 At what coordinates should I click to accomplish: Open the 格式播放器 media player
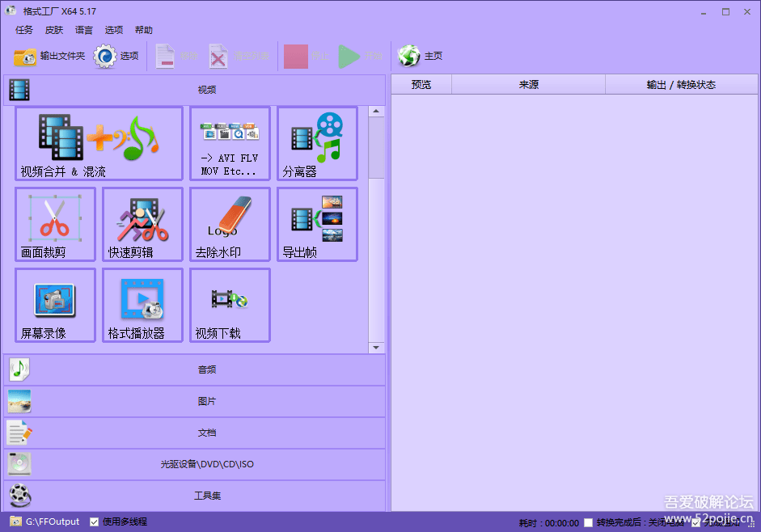tap(142, 305)
